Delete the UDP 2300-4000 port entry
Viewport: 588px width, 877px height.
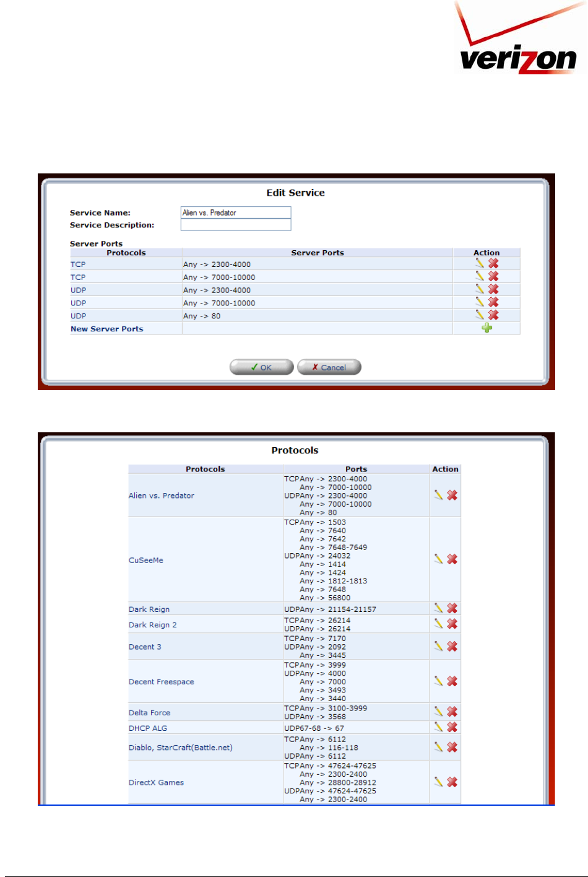(493, 289)
